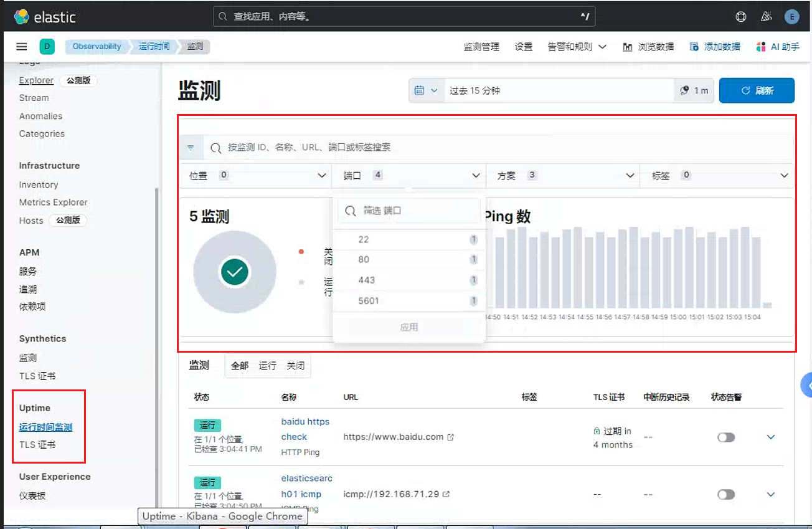Select port 5601 in the port list
The image size is (812, 529).
pyautogui.click(x=409, y=301)
